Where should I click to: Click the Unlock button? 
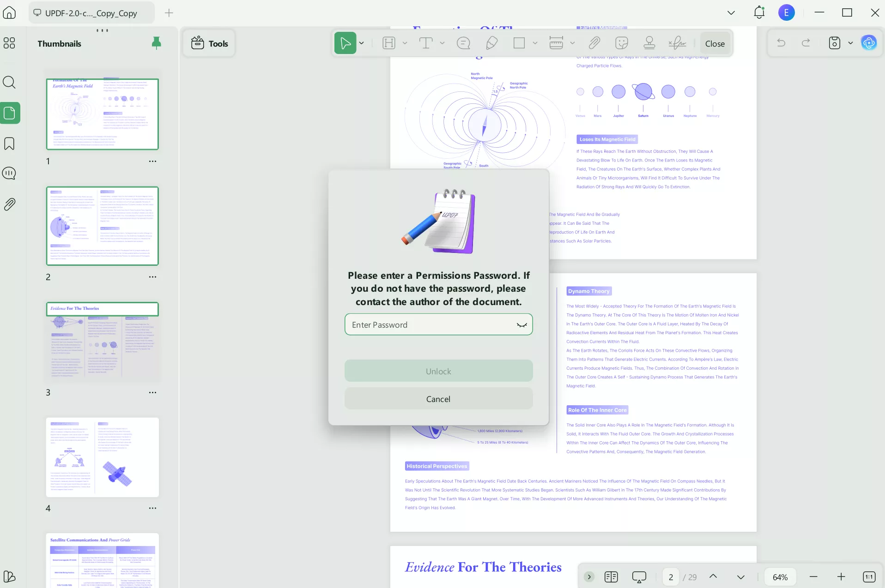tap(438, 371)
